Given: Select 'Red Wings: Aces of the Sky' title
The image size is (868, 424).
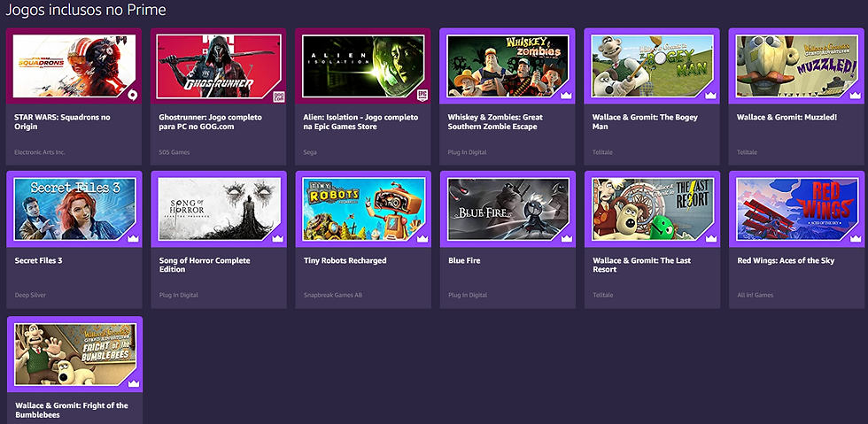Looking at the screenshot, I should [786, 260].
